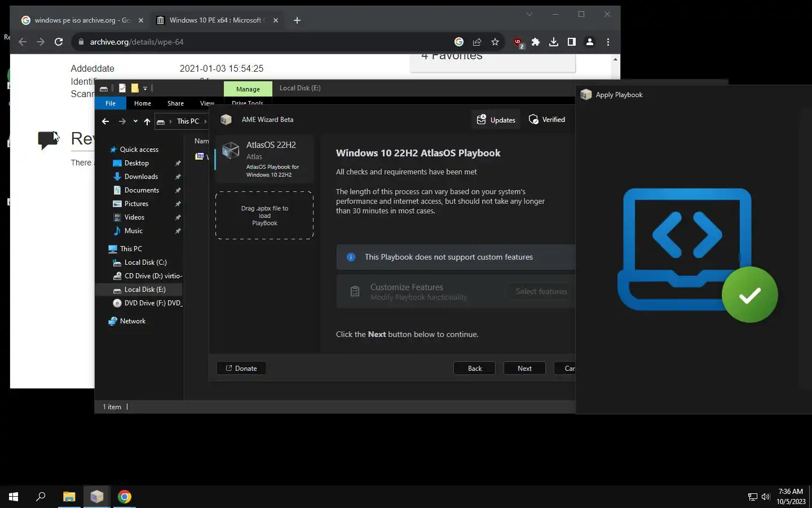The image size is (812, 508).
Task: Click the volume icon in system tray
Action: (766, 497)
